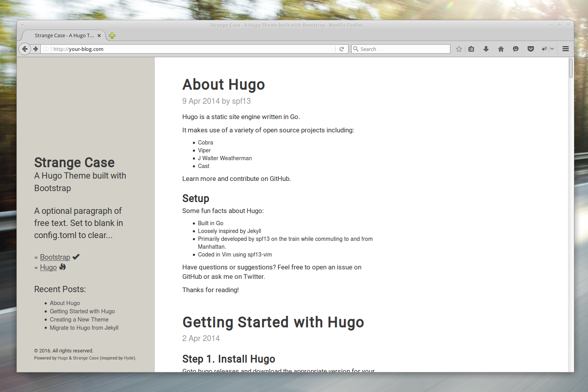Viewport: 588px width, 392px height.
Task: Click 'Learn more and contribute on GitHub.'
Action: [236, 179]
